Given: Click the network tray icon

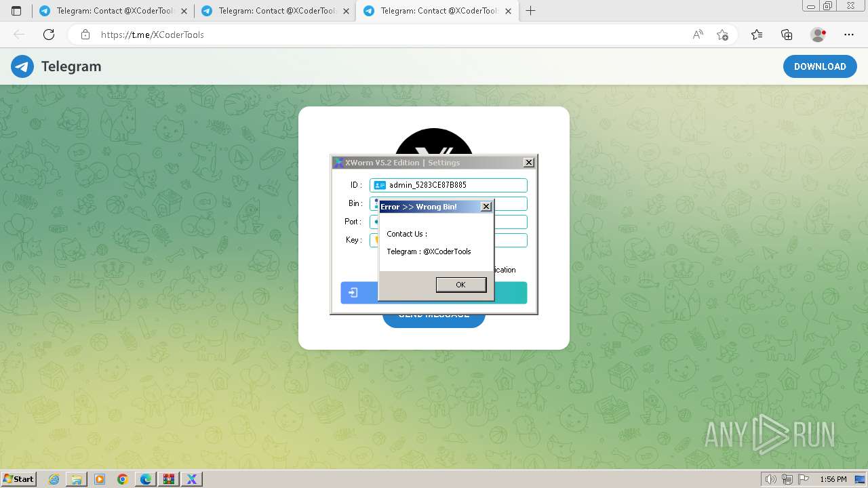Looking at the screenshot, I should (x=787, y=479).
